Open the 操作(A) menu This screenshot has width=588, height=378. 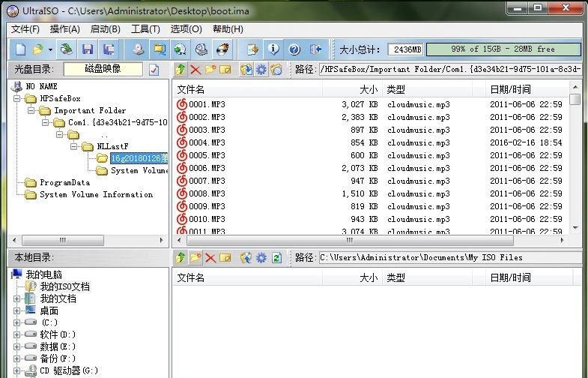(x=65, y=29)
